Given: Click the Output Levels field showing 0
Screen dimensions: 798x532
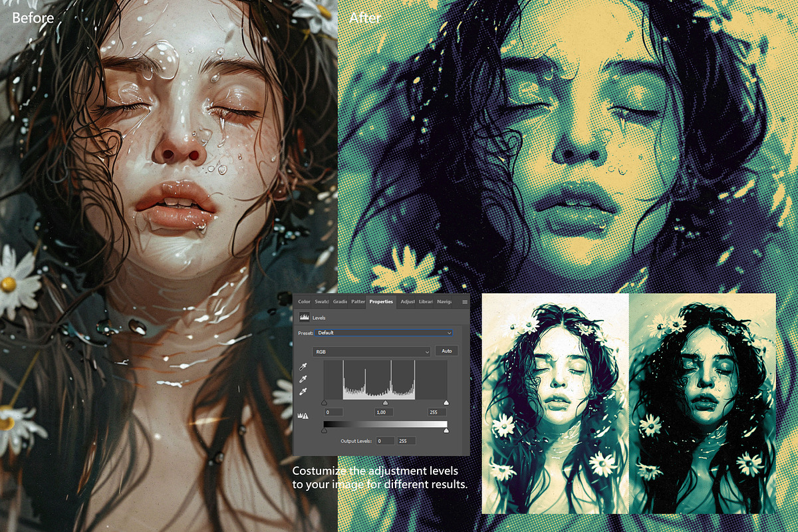Looking at the screenshot, I should [385, 441].
